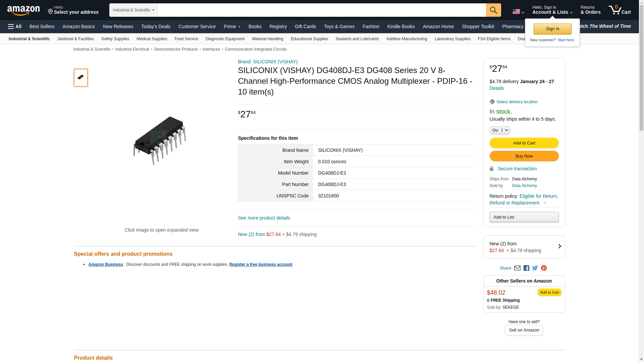Image resolution: width=644 pixels, height=362 pixels.
Task: Share product on Pinterest icon
Action: point(544,268)
